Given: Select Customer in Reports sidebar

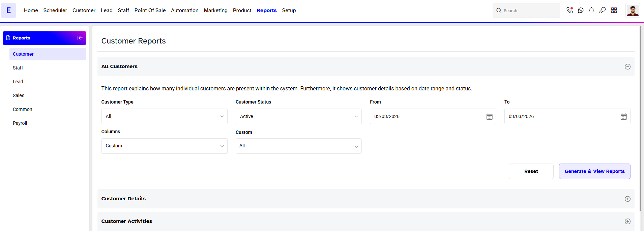Looking at the screenshot, I should (48, 54).
